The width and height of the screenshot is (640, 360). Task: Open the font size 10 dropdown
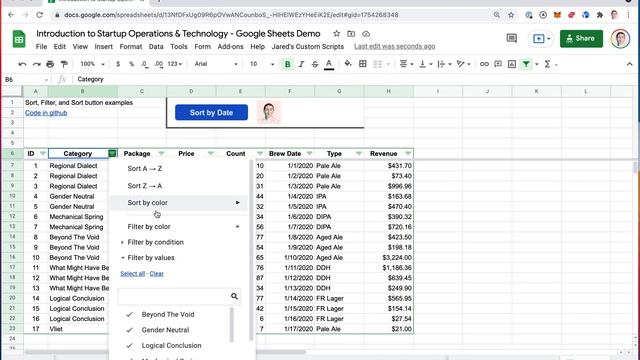(262, 64)
